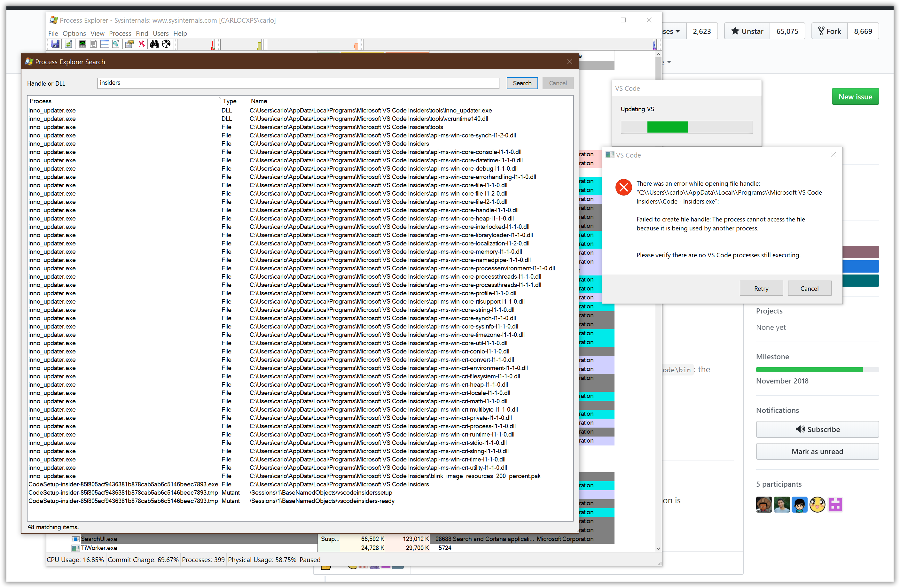
Task: Select the api-ms-win-core-console-l1-1-0.dll row
Action: 300,152
